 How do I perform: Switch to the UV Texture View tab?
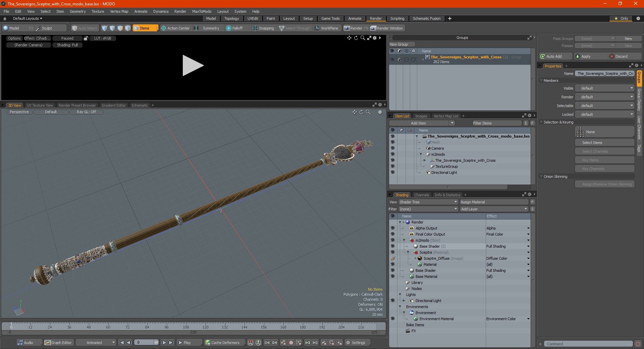(40, 105)
